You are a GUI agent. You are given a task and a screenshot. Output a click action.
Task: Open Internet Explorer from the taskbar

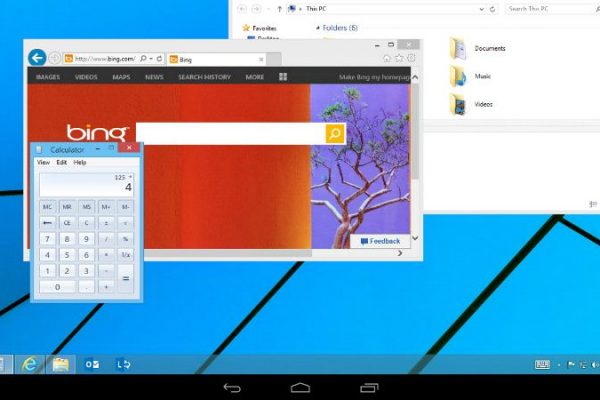coord(30,364)
